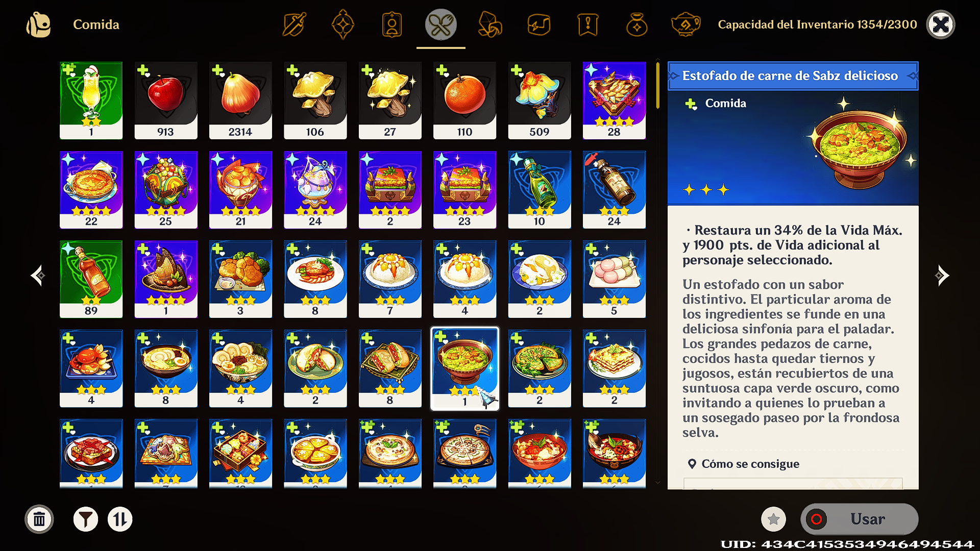Screen dimensions: 980x551
Task: Click the Usar button
Action: click(x=860, y=519)
